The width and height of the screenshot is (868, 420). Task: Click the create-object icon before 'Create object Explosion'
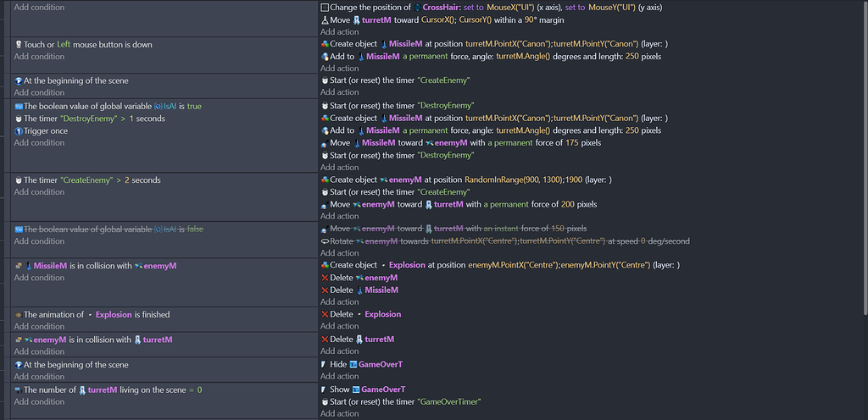(325, 265)
